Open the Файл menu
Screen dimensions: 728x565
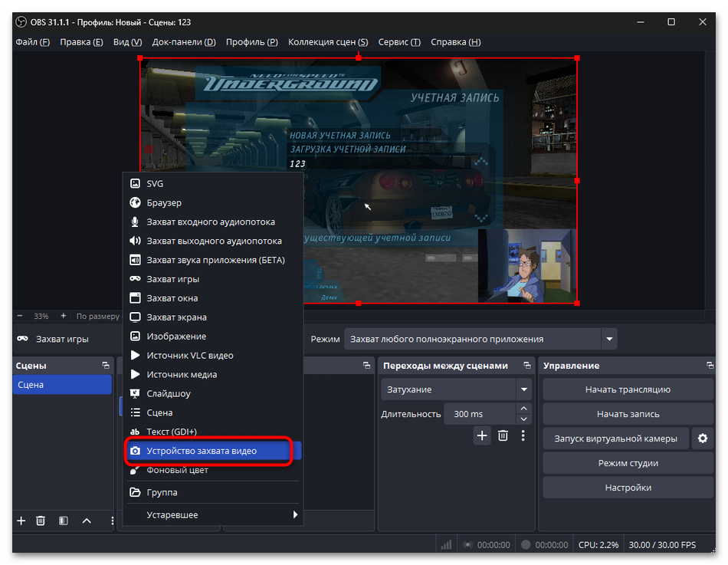[32, 42]
